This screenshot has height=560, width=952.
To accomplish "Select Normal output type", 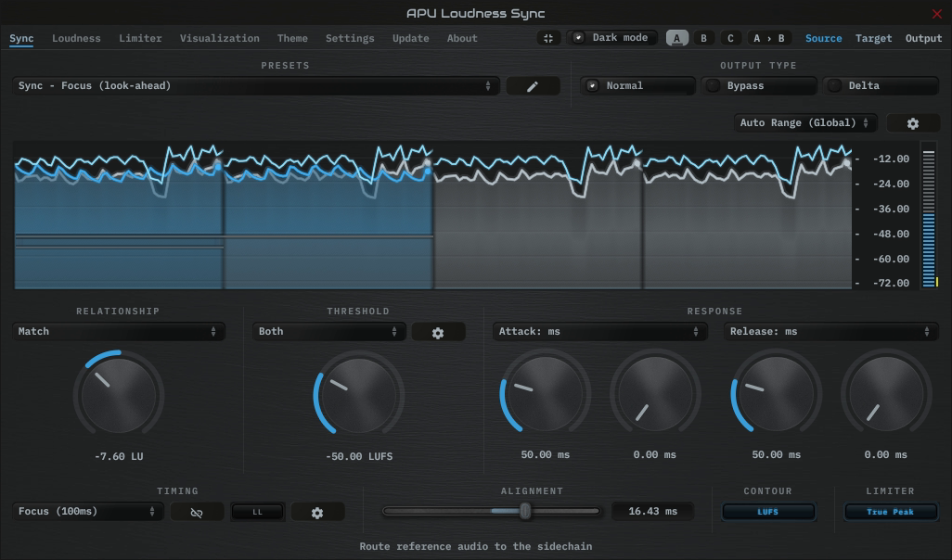I will click(637, 86).
